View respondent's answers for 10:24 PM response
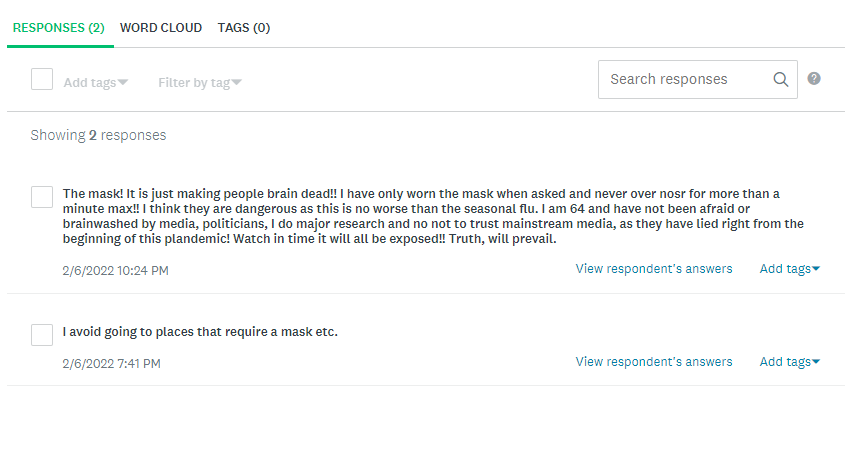This screenshot has width=856, height=472. [x=654, y=269]
